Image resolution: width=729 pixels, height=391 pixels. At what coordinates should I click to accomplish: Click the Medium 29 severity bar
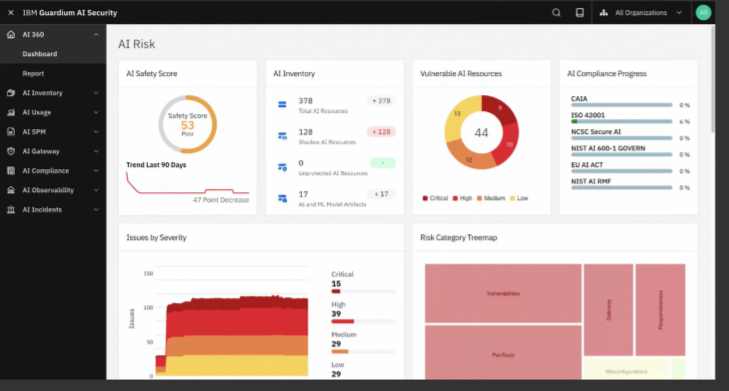tap(363, 351)
